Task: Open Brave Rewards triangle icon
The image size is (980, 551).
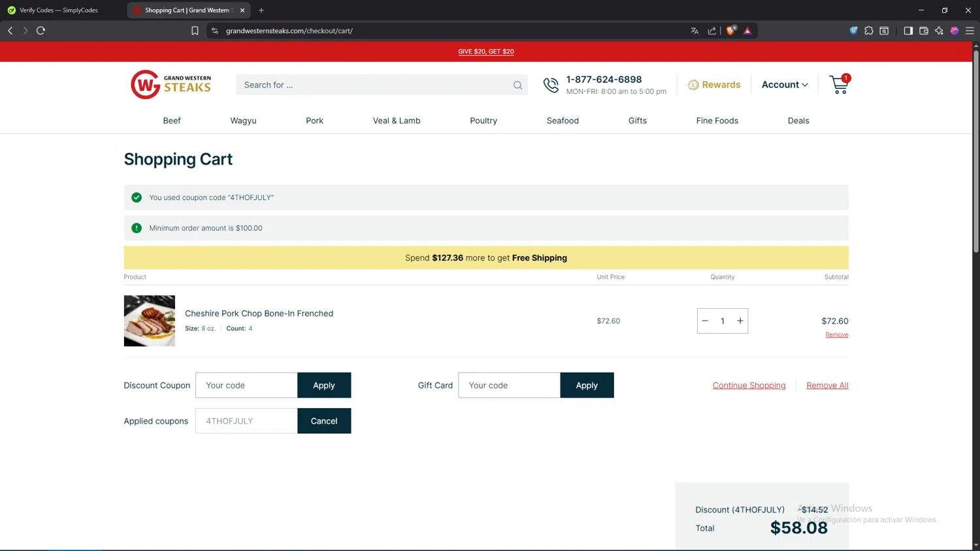Action: [x=747, y=31]
